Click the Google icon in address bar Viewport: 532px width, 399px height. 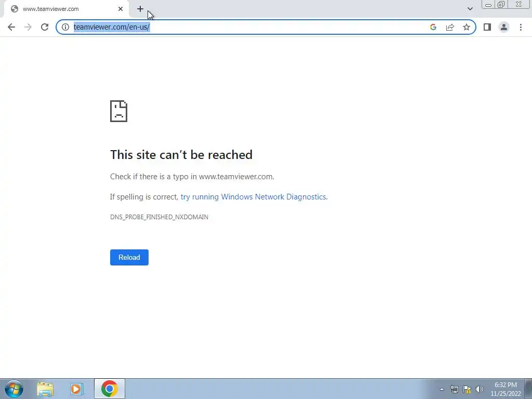click(433, 27)
